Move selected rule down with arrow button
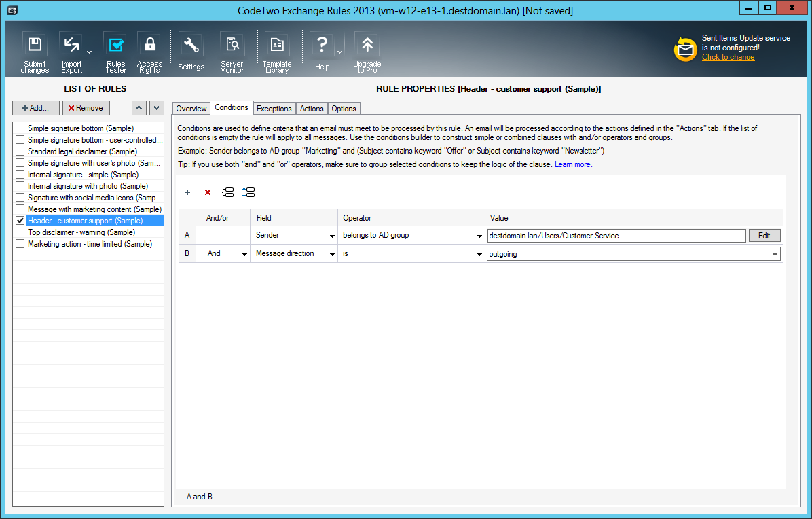Viewport: 812px width, 519px height. point(157,108)
